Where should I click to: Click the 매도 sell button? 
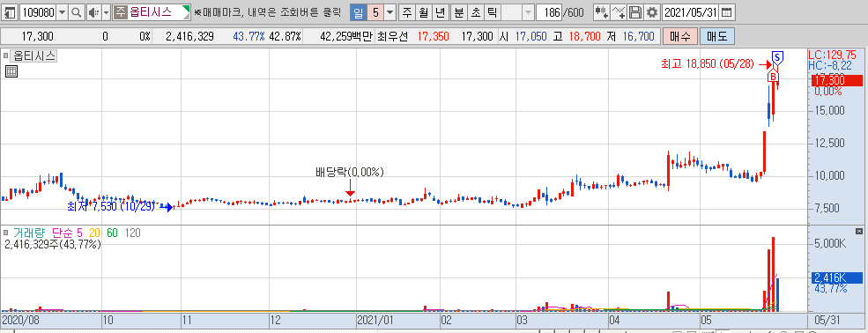[x=717, y=37]
